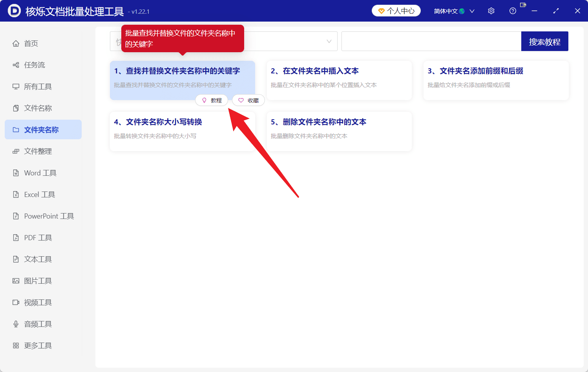The height and width of the screenshot is (372, 588).
Task: Click description 批量在文件夹名称中的某个位置插入文本
Action: click(324, 85)
